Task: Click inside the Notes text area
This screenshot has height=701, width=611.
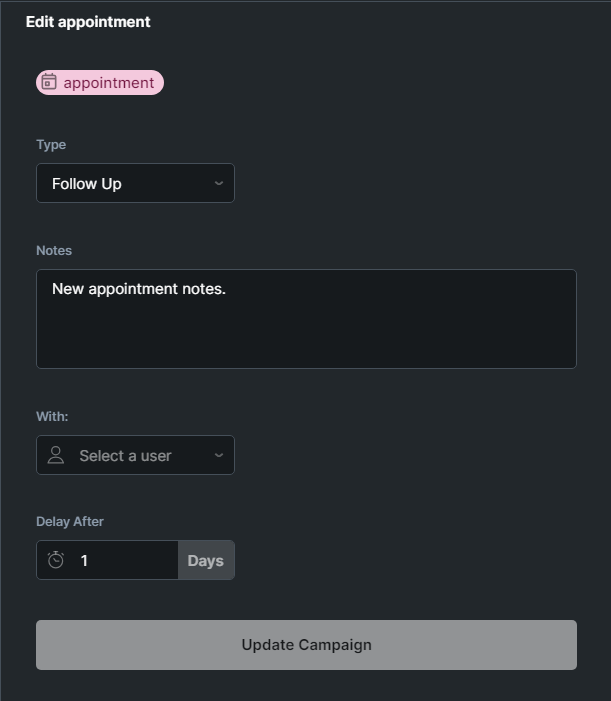Action: (306, 330)
